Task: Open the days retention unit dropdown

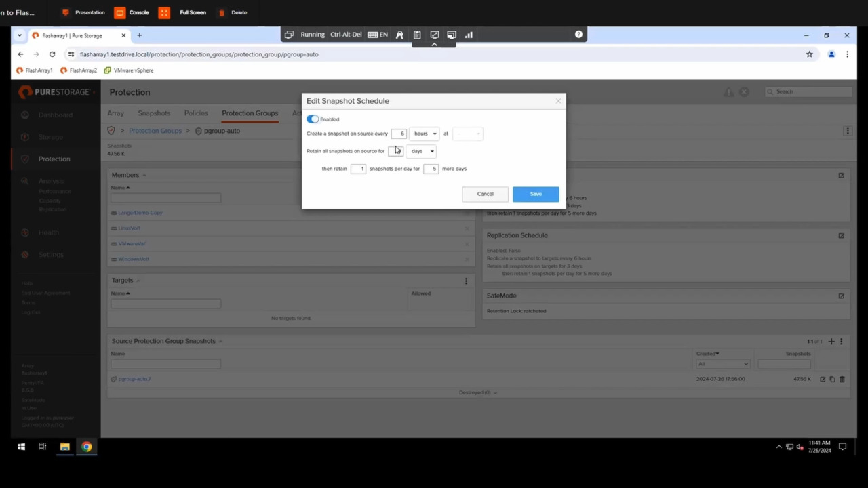Action: click(421, 151)
